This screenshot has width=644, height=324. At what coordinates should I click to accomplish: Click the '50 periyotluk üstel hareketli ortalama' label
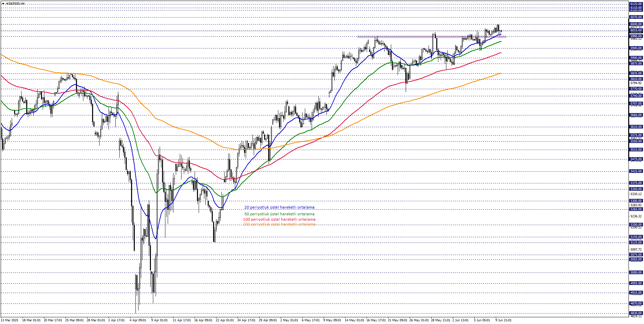pyautogui.click(x=279, y=214)
